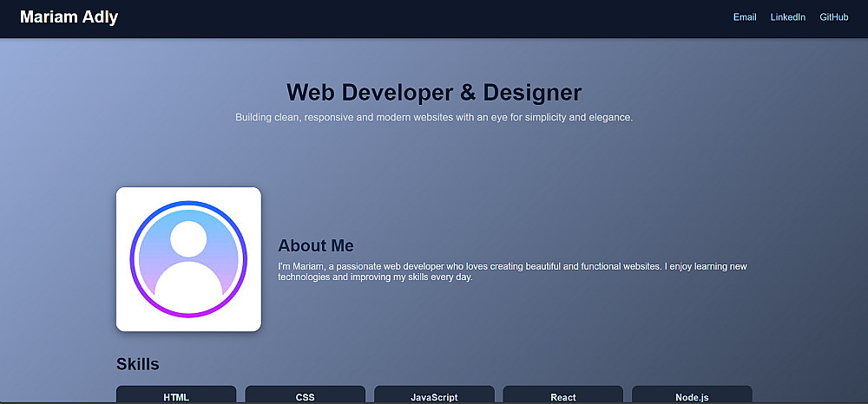The width and height of the screenshot is (868, 404).
Task: Click the Node.js skill card
Action: click(x=692, y=394)
